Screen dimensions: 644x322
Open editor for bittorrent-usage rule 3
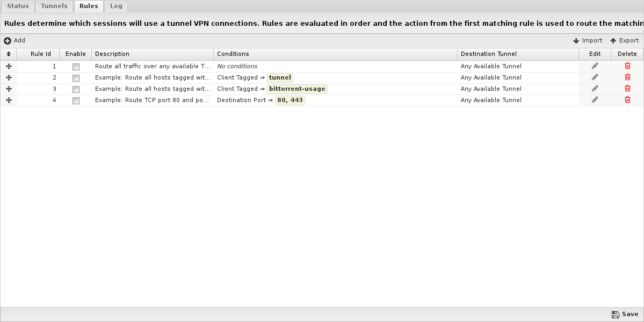click(595, 88)
